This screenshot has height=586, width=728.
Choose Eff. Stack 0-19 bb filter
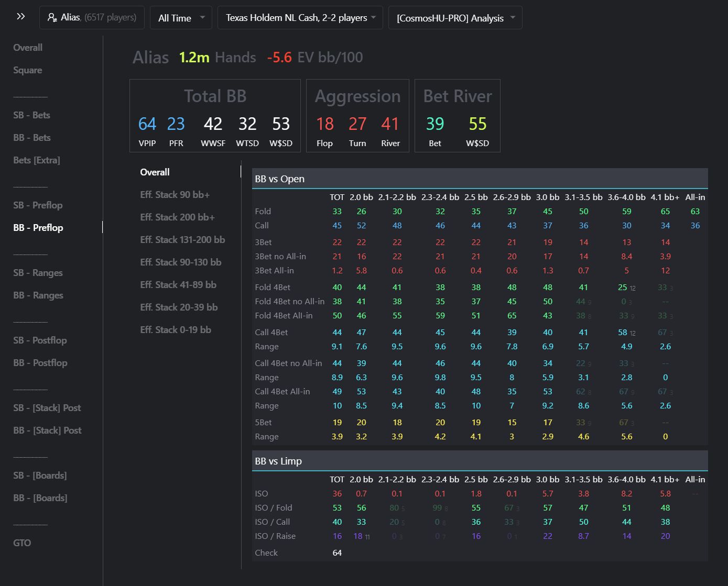click(x=176, y=330)
